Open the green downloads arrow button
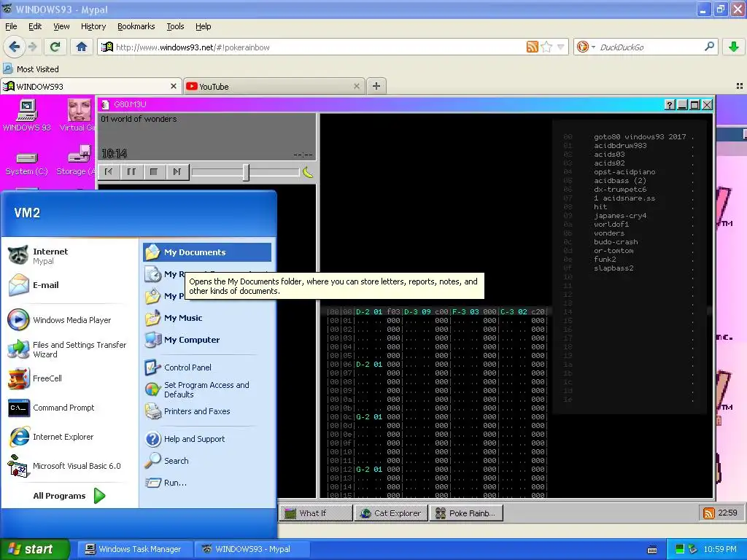The width and height of the screenshot is (747, 560). pos(734,47)
